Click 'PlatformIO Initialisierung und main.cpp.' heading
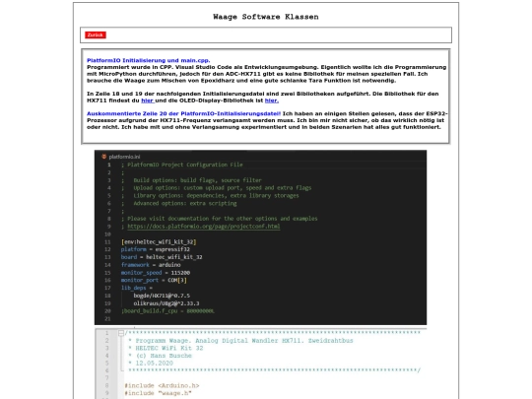The height and width of the screenshot is (399, 532). [x=148, y=60]
